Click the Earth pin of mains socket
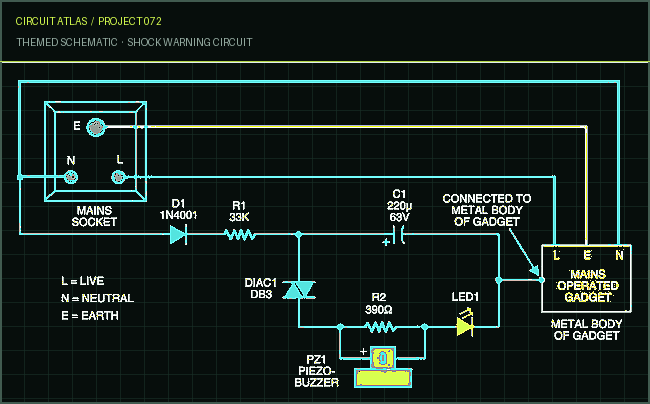 pos(96,127)
